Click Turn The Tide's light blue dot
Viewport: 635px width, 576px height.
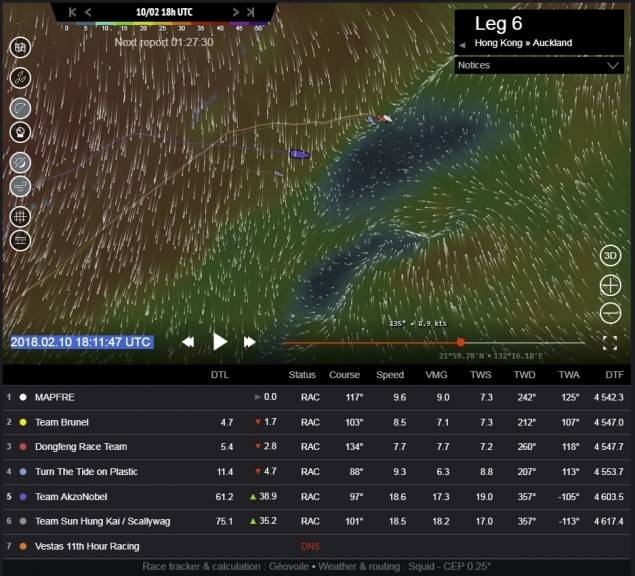23,472
